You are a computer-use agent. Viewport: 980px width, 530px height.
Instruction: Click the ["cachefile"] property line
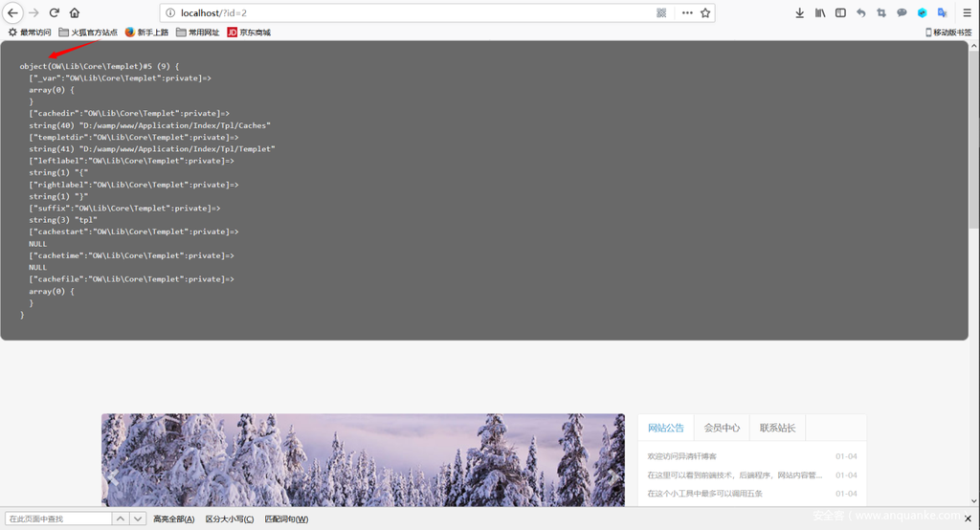coord(131,279)
